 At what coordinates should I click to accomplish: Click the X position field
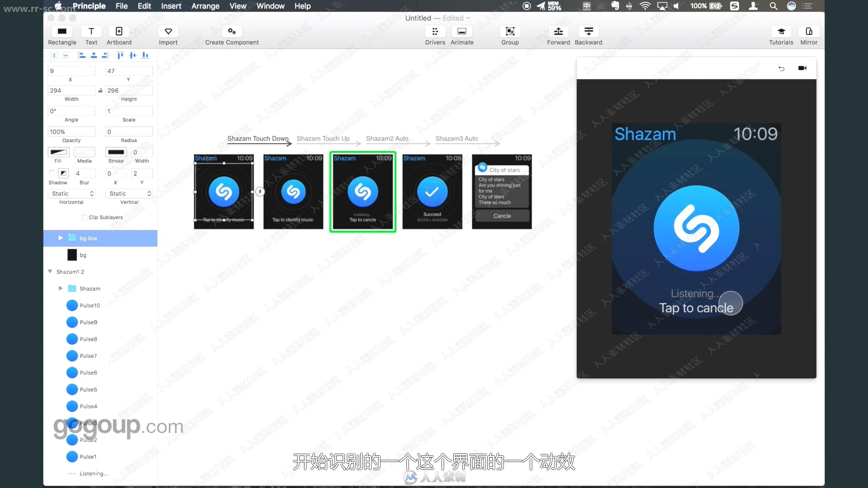[x=72, y=71]
